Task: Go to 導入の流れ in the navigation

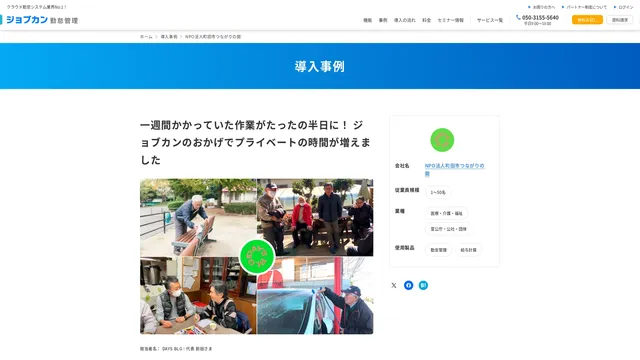Action: click(x=404, y=20)
